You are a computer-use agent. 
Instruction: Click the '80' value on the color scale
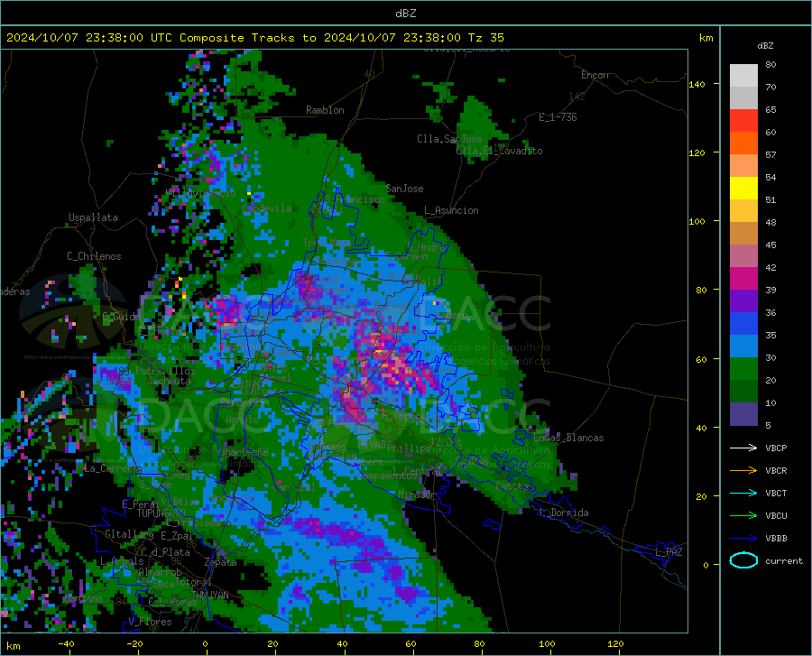coord(770,64)
